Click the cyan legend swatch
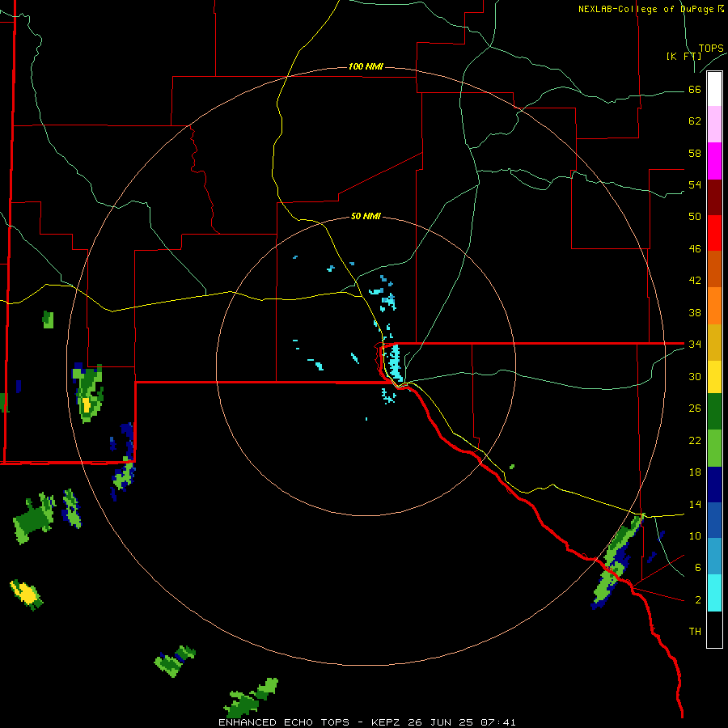Screen dimensions: 728x728 click(x=714, y=592)
